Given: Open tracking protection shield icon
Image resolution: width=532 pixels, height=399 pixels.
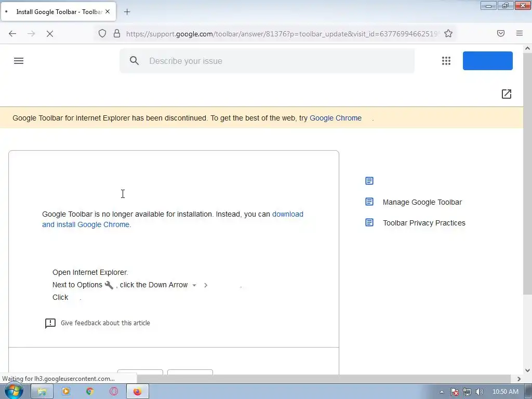Looking at the screenshot, I should [x=102, y=33].
